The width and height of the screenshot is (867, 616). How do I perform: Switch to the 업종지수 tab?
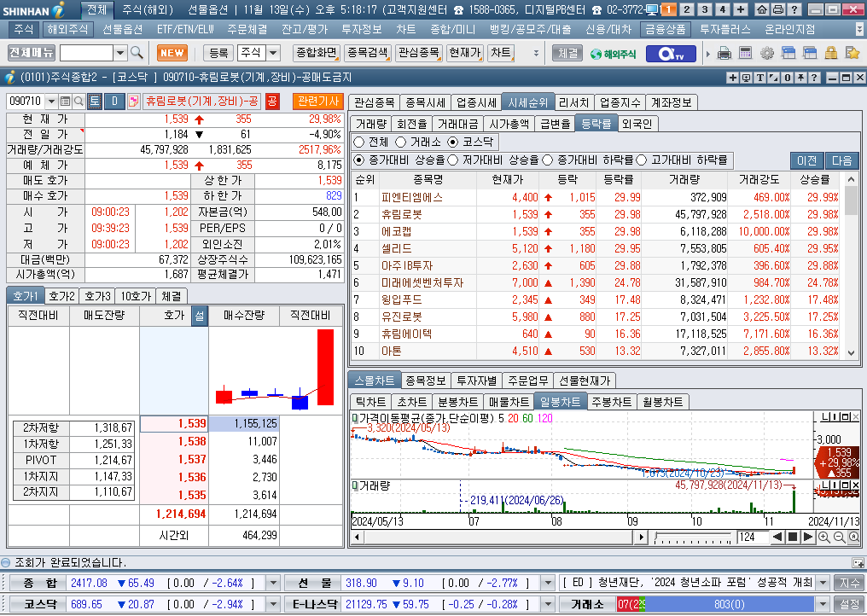(620, 102)
